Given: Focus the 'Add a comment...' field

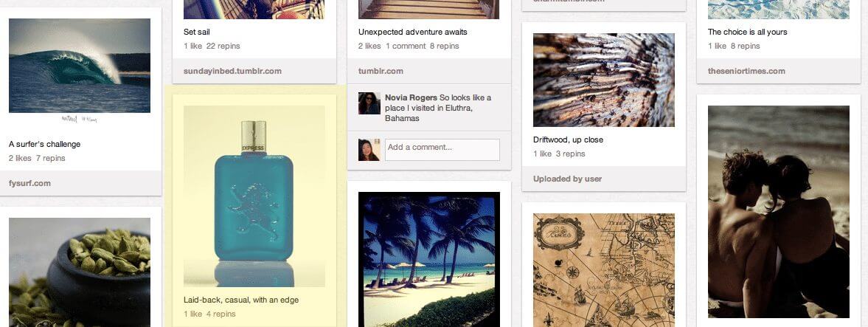Looking at the screenshot, I should point(442,150).
